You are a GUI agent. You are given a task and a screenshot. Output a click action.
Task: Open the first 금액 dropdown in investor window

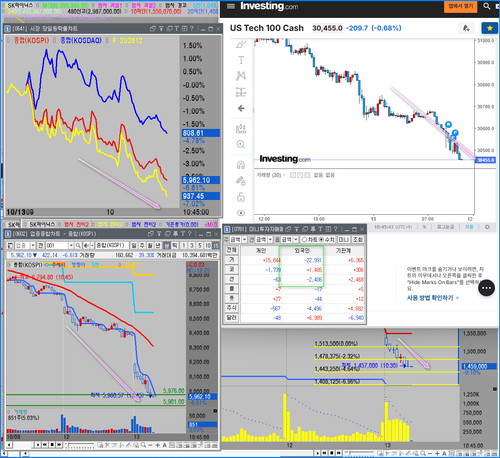pyautogui.click(x=245, y=240)
